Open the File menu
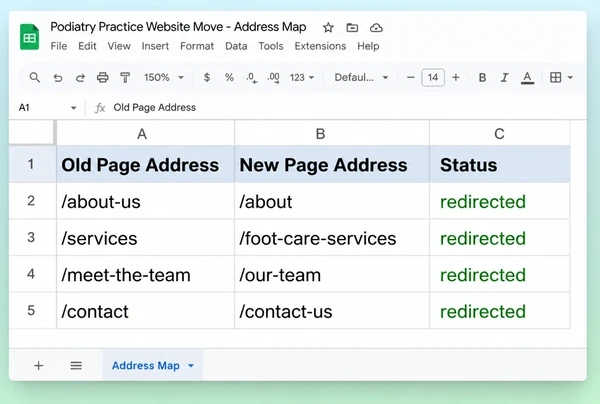 [59, 46]
